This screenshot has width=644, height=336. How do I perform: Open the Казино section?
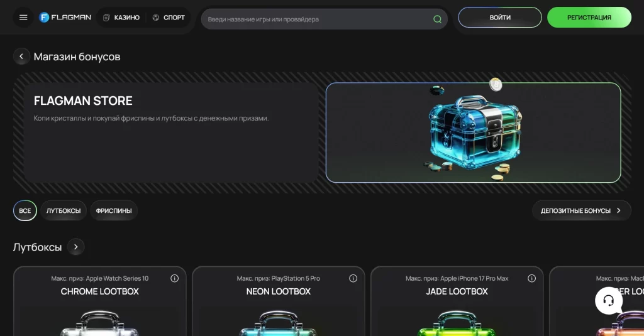[x=121, y=18]
